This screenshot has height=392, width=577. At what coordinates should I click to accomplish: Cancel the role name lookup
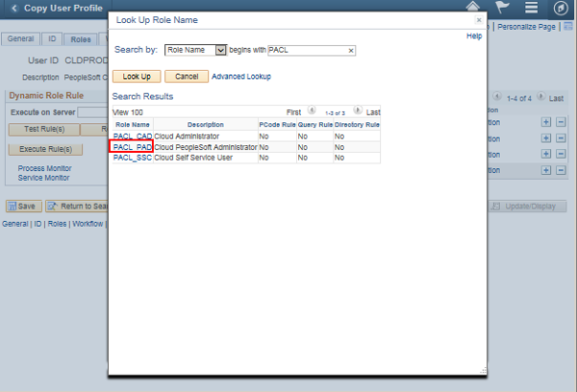[x=187, y=77]
